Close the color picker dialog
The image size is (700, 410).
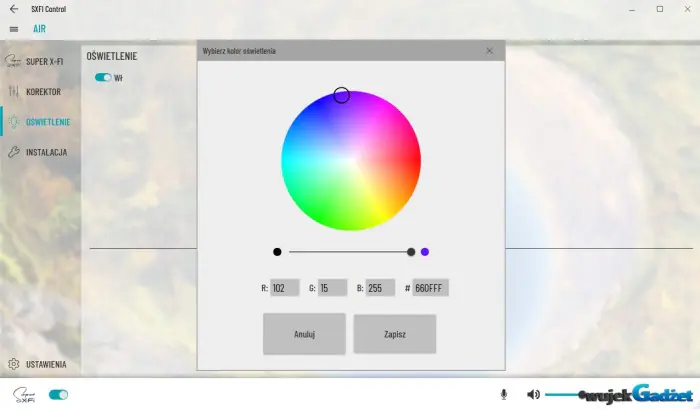click(x=490, y=51)
